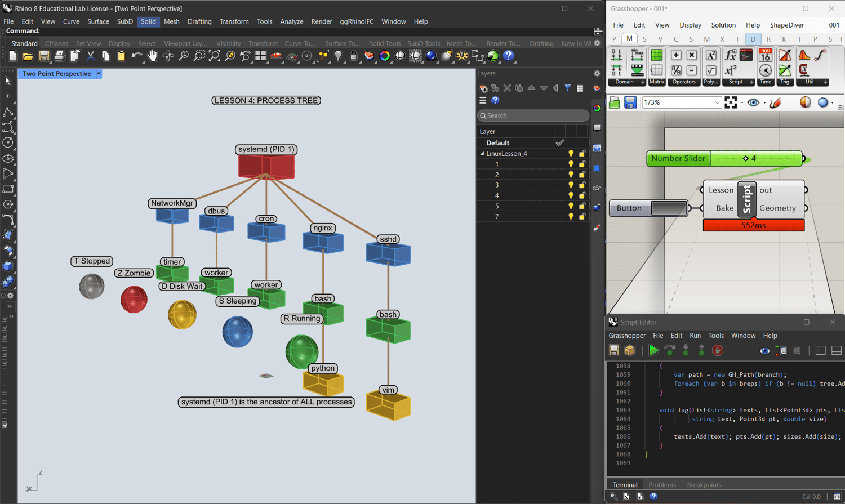
Task: Toggle visibility lightbulb for layer 3
Action: pyautogui.click(x=571, y=185)
